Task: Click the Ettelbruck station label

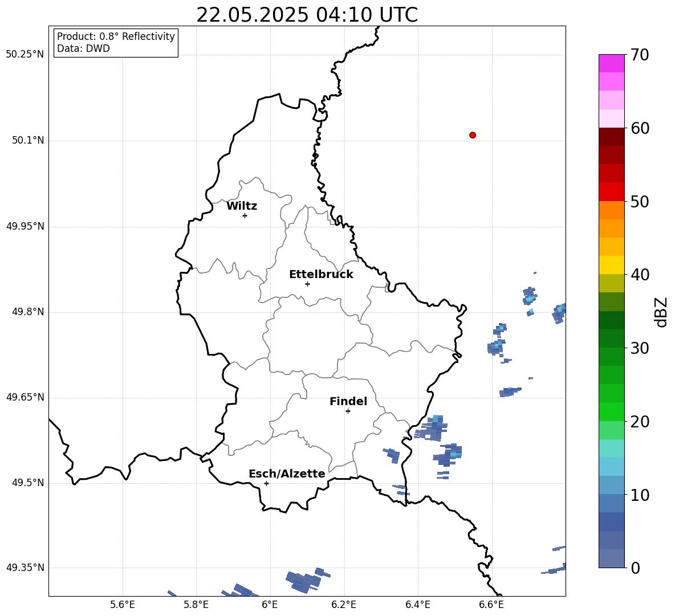Action: [321, 275]
